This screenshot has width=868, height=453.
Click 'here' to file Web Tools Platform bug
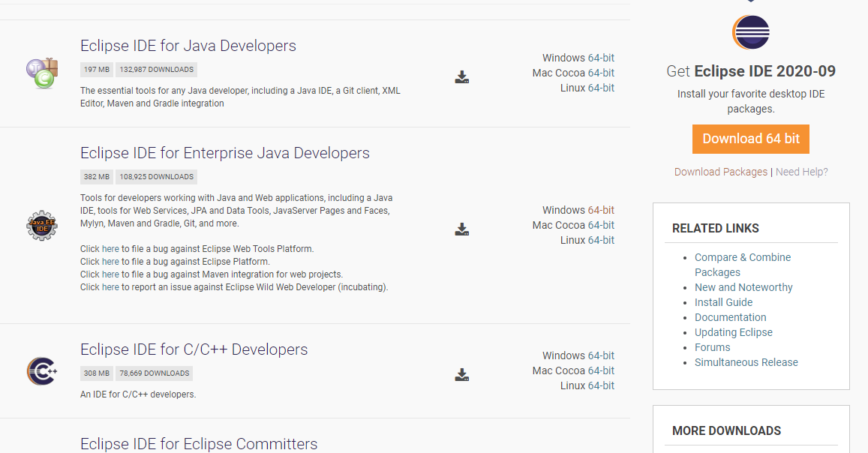point(110,249)
